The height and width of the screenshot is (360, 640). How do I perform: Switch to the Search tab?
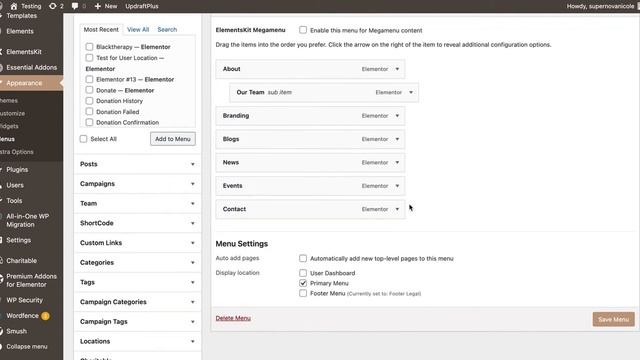(x=167, y=29)
